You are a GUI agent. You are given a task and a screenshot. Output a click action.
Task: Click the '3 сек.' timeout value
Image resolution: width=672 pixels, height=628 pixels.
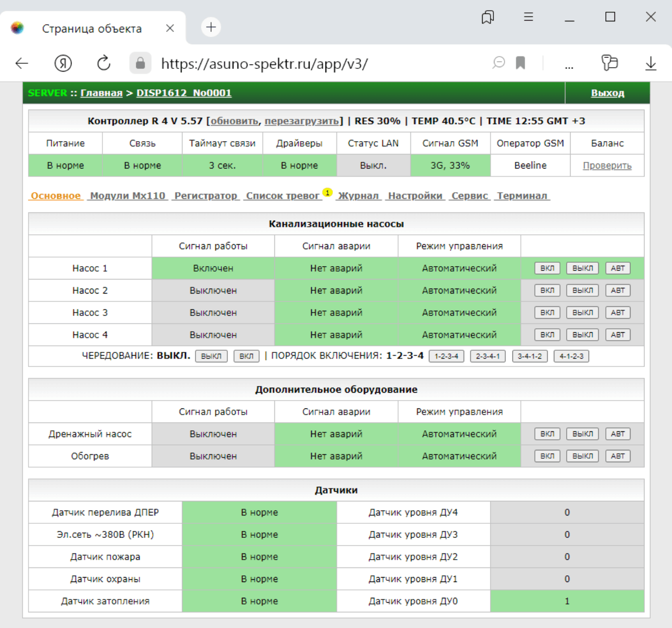pos(222,166)
